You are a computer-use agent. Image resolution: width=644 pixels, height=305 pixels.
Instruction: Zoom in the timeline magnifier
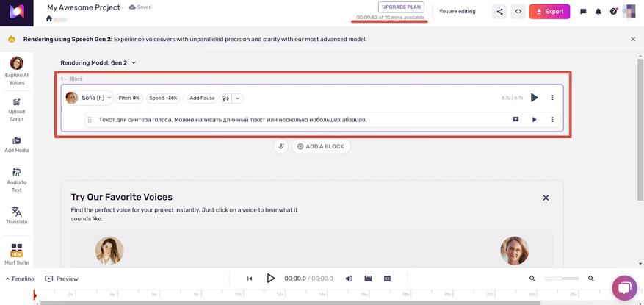[x=591, y=279]
